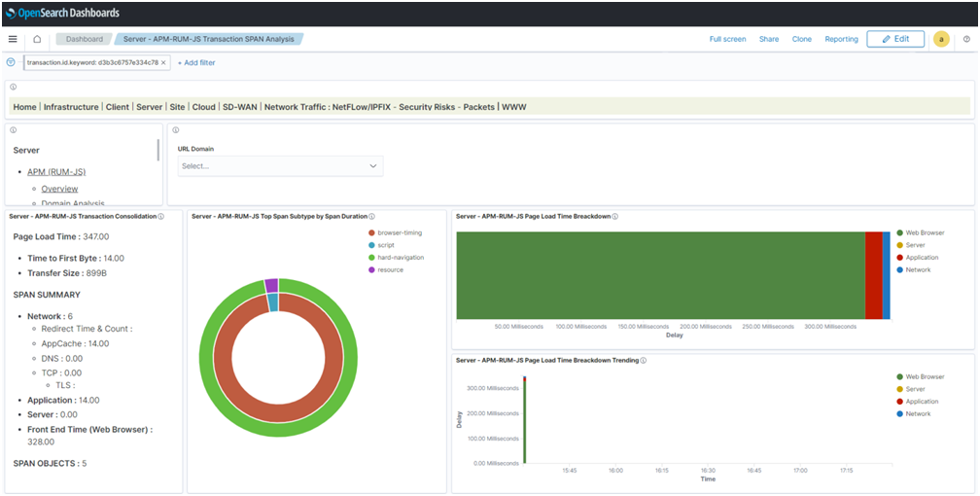980x496 pixels.
Task: Toggle Network legend in Page Load Time Breakdown
Action: coord(914,270)
